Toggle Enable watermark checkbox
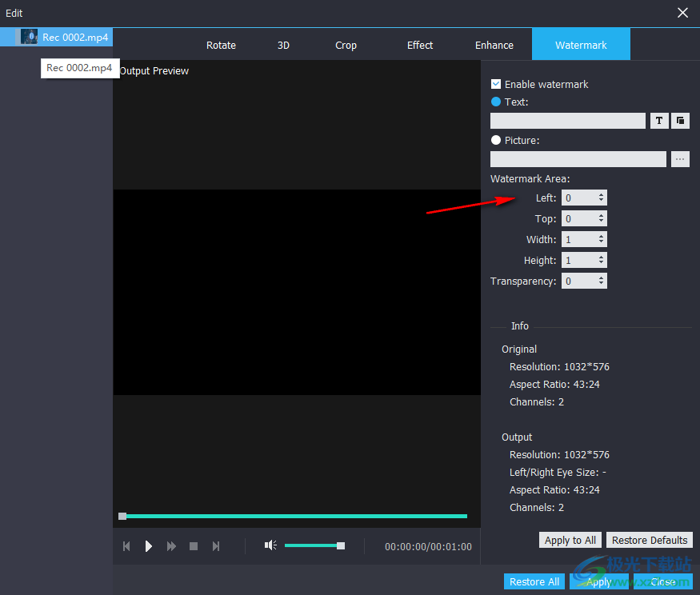The height and width of the screenshot is (595, 700). pos(495,84)
